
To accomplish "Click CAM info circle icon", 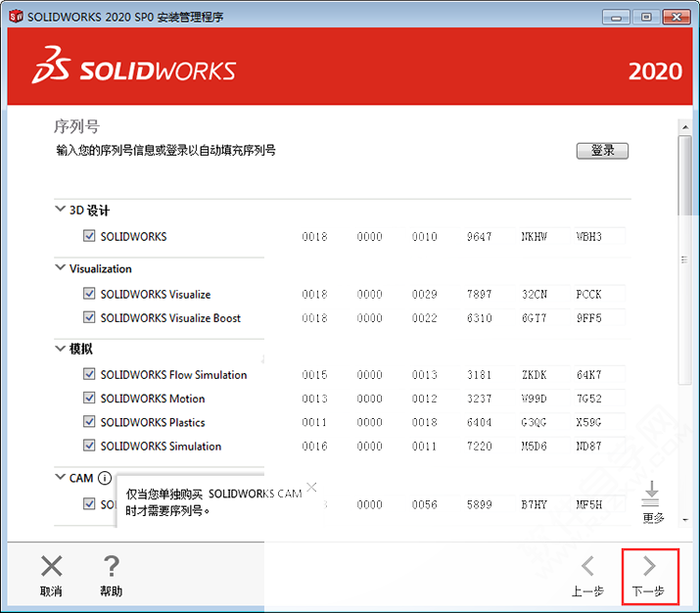I will [x=105, y=478].
